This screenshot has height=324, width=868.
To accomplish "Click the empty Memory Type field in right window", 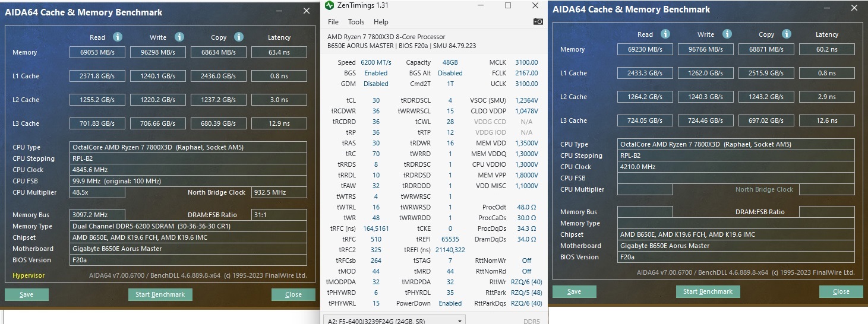I will pyautogui.click(x=736, y=223).
